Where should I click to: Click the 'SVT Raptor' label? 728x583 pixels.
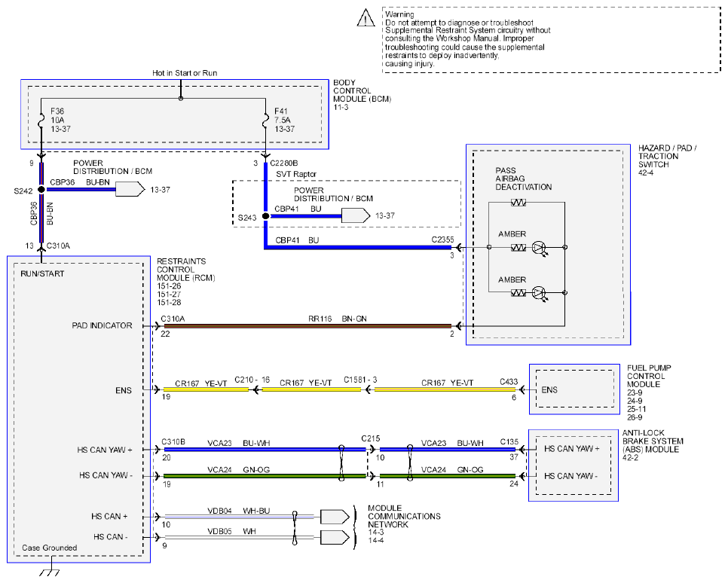tap(296, 174)
